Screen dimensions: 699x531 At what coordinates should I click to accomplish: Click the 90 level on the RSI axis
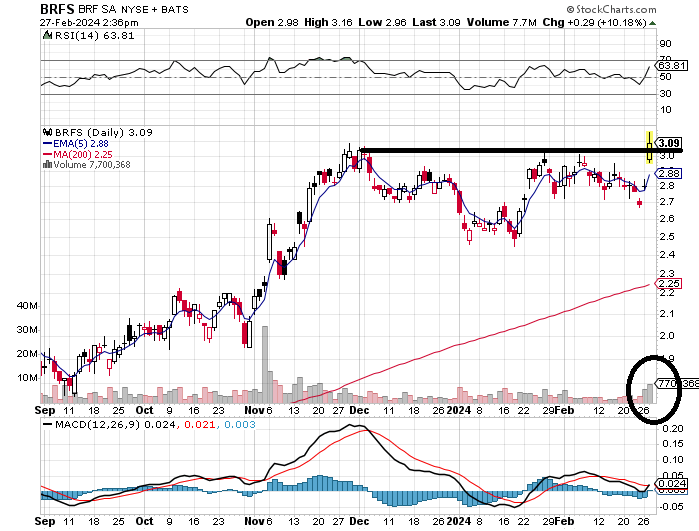point(665,44)
